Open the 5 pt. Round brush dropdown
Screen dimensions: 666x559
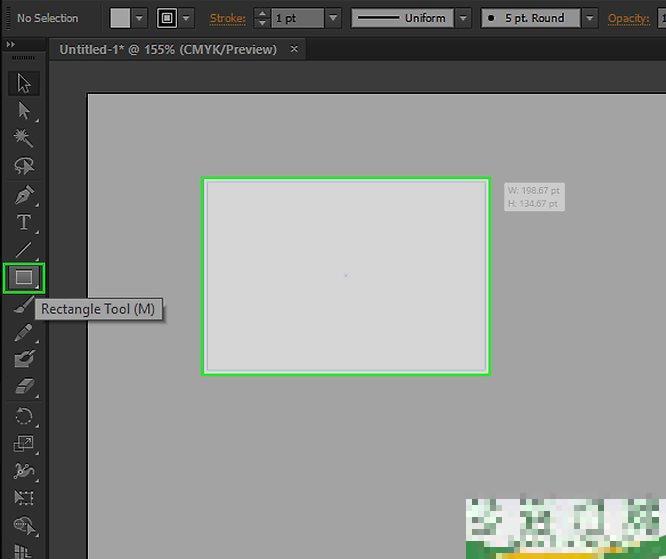(x=589, y=18)
